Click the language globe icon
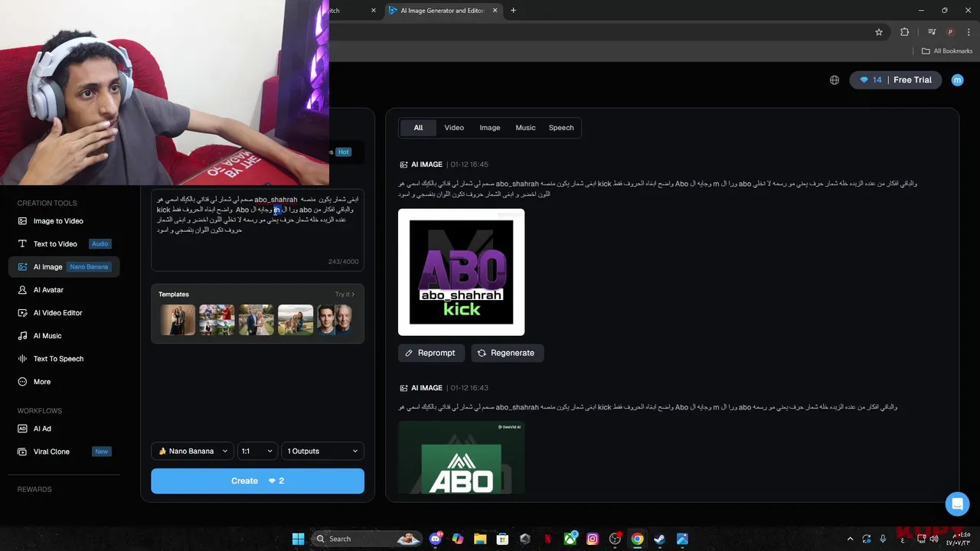This screenshot has height=551, width=980. pos(835,80)
